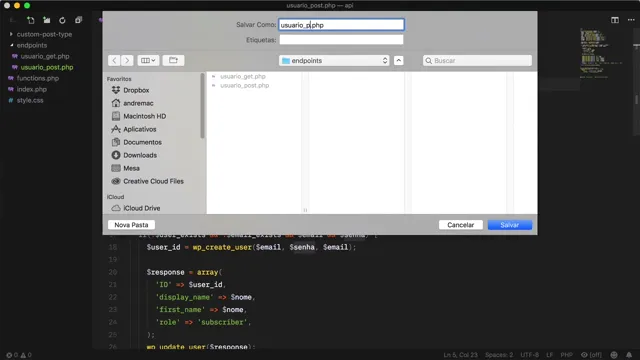Toggle the eye [off] status item
Screen dimensions: 640x360
tap(591, 355)
